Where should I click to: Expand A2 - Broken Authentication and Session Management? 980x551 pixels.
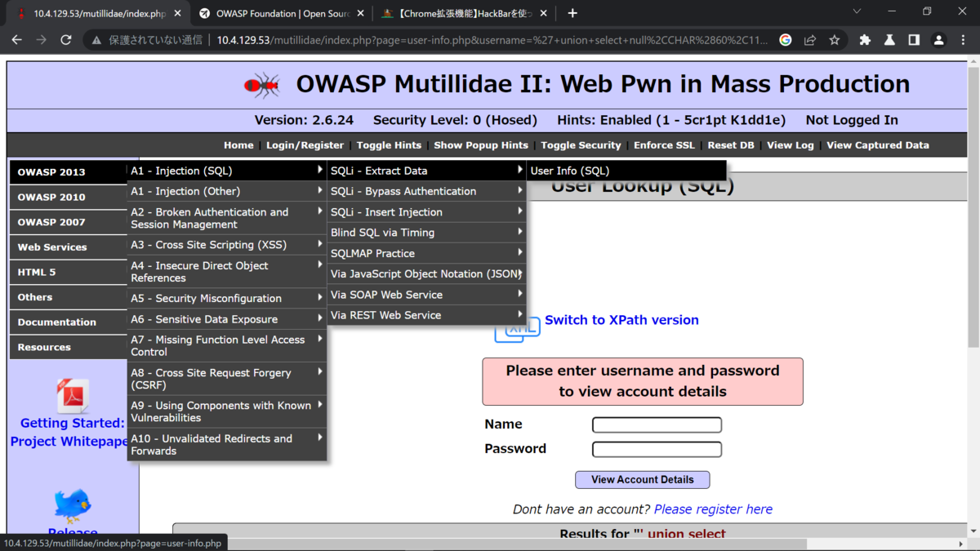(227, 218)
